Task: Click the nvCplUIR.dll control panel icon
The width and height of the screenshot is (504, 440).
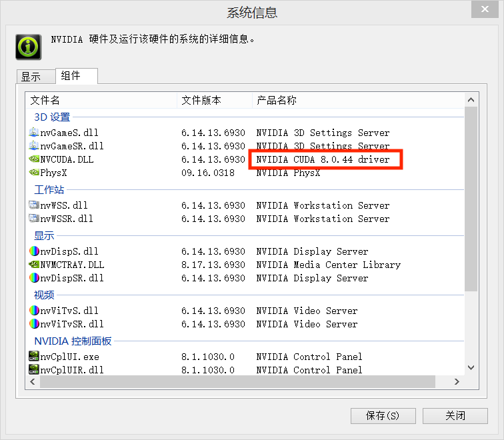Action: click(34, 369)
